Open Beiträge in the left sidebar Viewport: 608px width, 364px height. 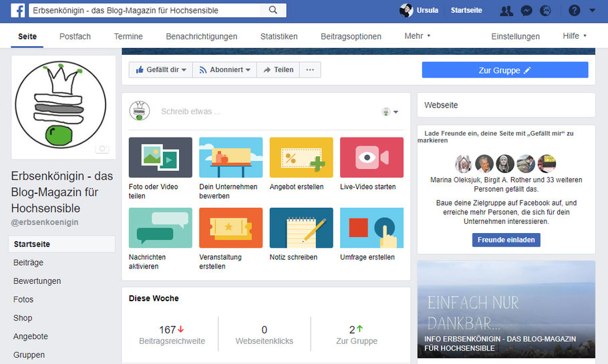pyautogui.click(x=28, y=262)
